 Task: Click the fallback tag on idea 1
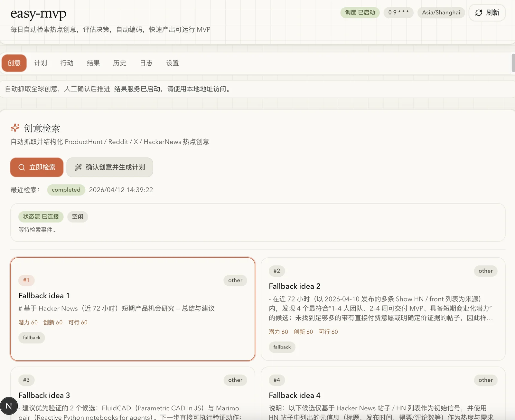(x=32, y=338)
